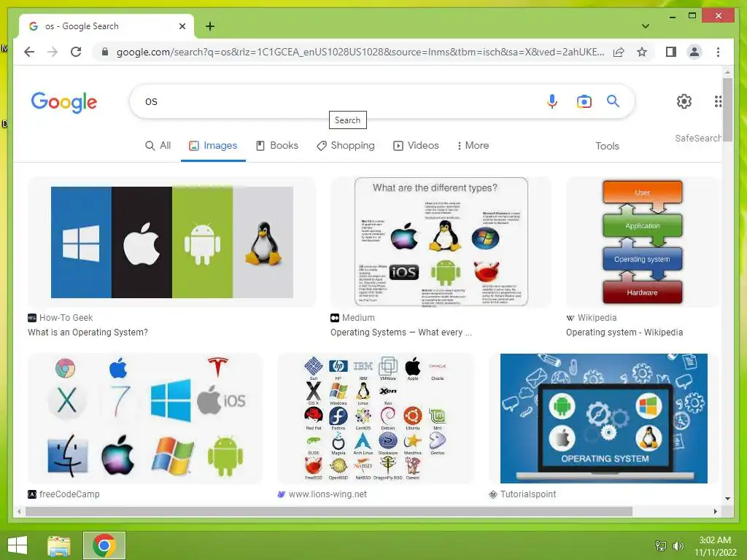
Task: Open the Chrome side panel icon
Action: pyautogui.click(x=671, y=52)
